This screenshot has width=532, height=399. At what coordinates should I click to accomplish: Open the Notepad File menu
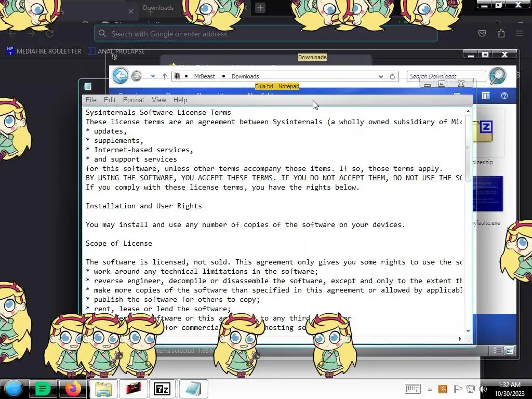point(91,100)
